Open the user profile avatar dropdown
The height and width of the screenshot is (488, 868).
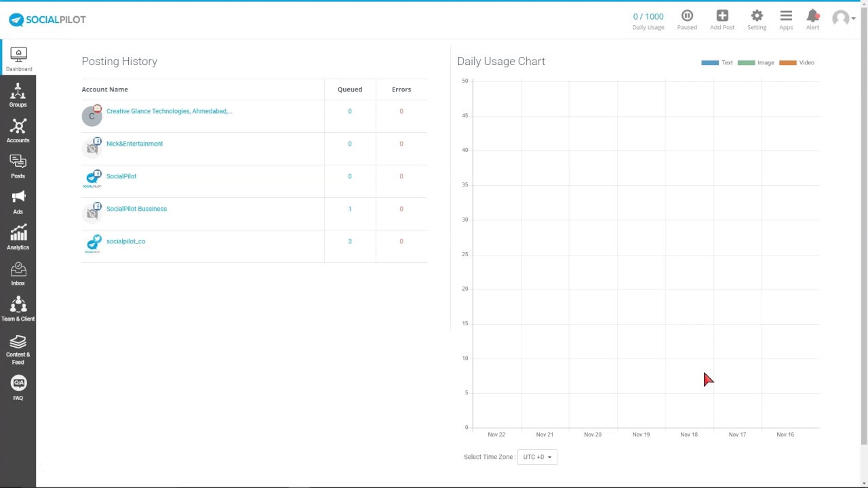point(844,19)
